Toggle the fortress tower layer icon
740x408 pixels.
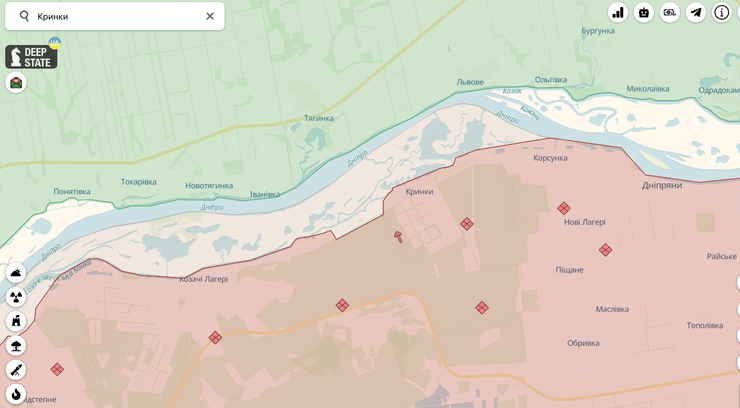click(x=16, y=321)
